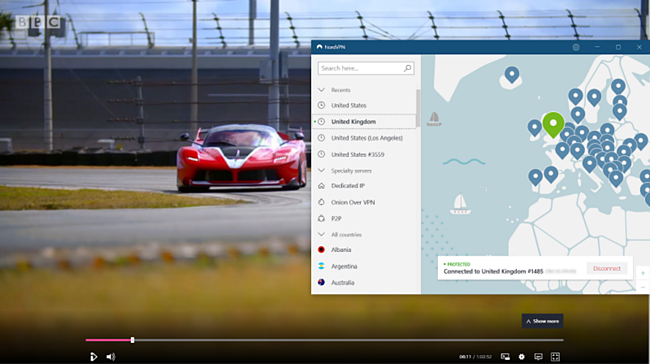Click the BBC logo on the video

[38, 22]
